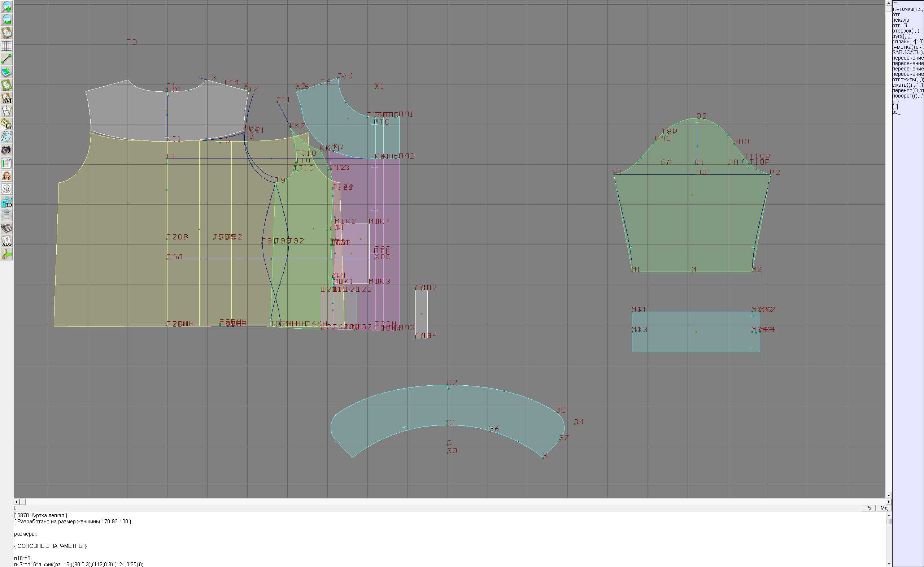This screenshot has height=567, width=924.
Task: Click horizontal scrollbar right arrow below canvas
Action: (888, 502)
